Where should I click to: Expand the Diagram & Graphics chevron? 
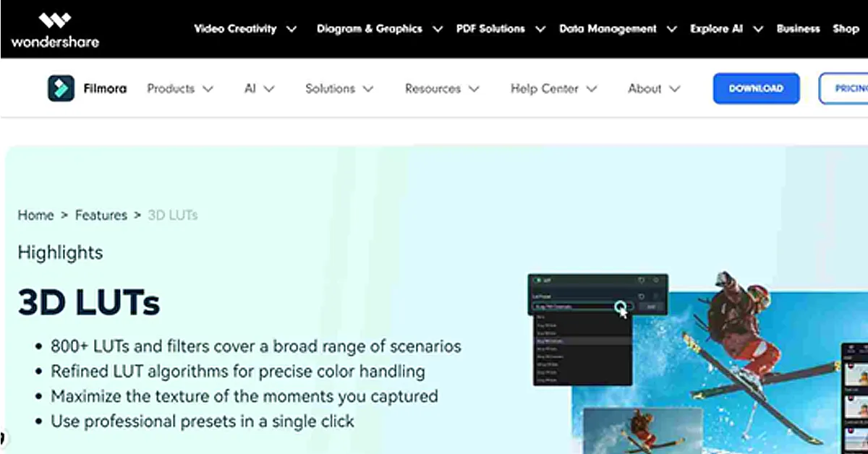click(437, 30)
